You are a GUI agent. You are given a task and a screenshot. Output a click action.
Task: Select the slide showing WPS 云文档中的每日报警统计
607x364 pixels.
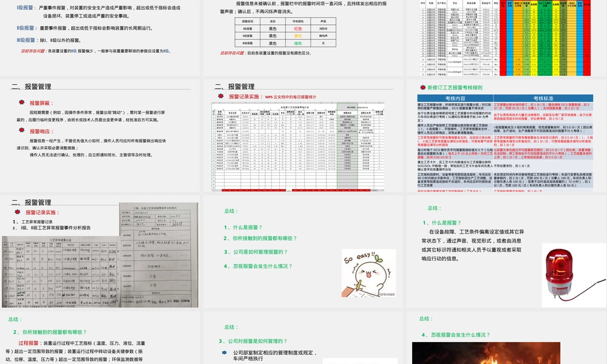(303, 135)
